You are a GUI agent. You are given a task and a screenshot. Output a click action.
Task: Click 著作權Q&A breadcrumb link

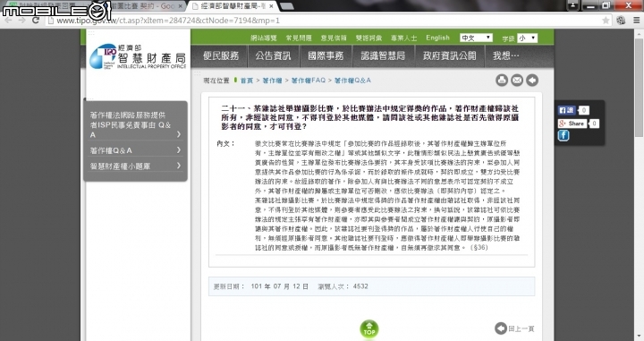[x=352, y=81]
